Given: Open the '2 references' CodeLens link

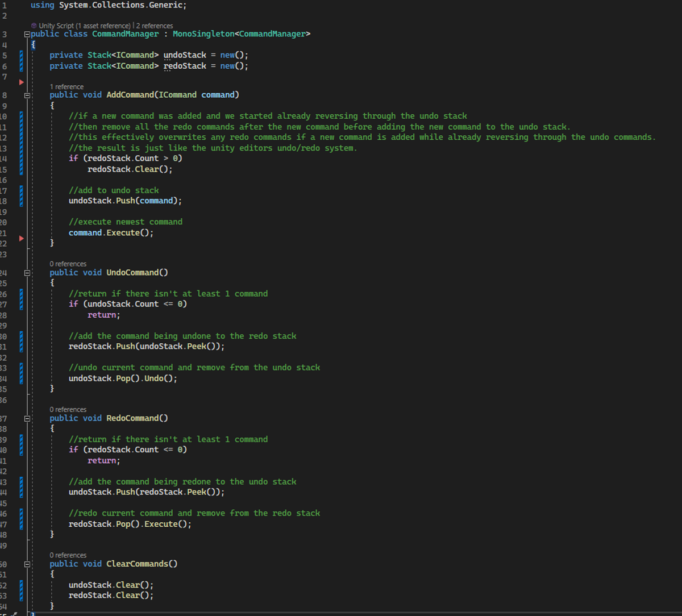Looking at the screenshot, I should coord(155,26).
